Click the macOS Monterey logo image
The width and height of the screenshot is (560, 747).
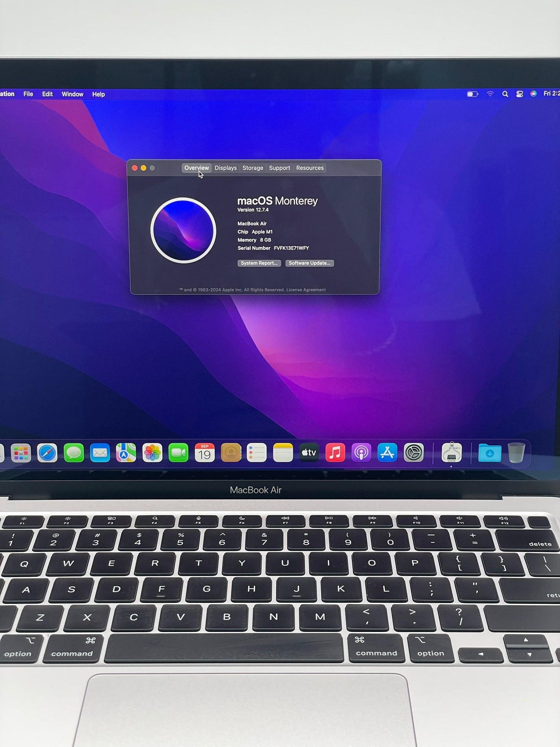tap(183, 231)
